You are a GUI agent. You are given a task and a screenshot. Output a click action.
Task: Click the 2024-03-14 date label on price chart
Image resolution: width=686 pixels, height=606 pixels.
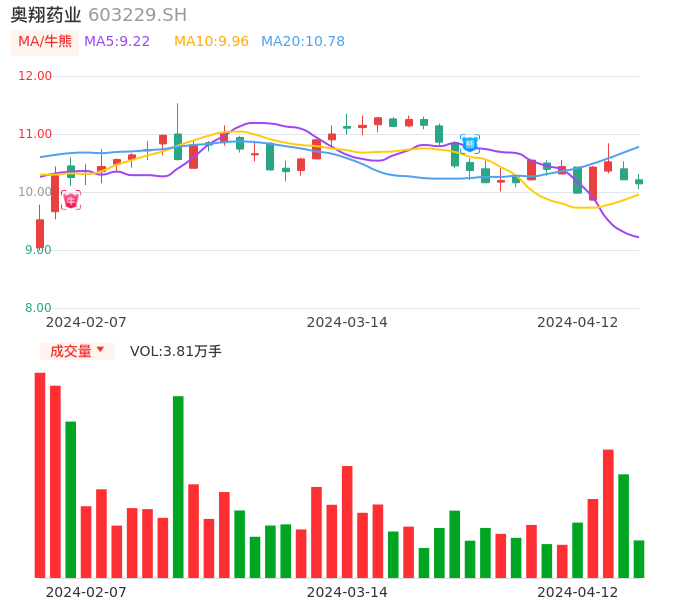tap(347, 322)
